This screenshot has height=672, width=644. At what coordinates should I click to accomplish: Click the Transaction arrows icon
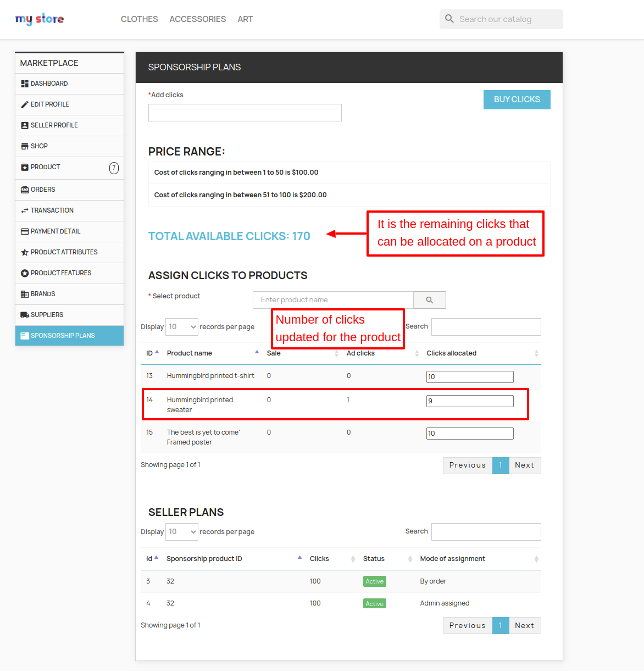[x=25, y=210]
